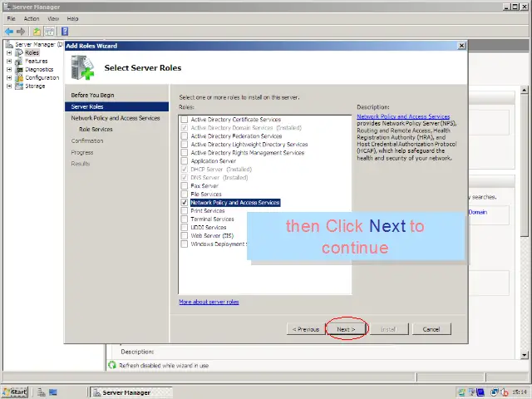Expand the Configuration tree node
Image resolution: width=532 pixels, height=399 pixels.
[9, 77]
